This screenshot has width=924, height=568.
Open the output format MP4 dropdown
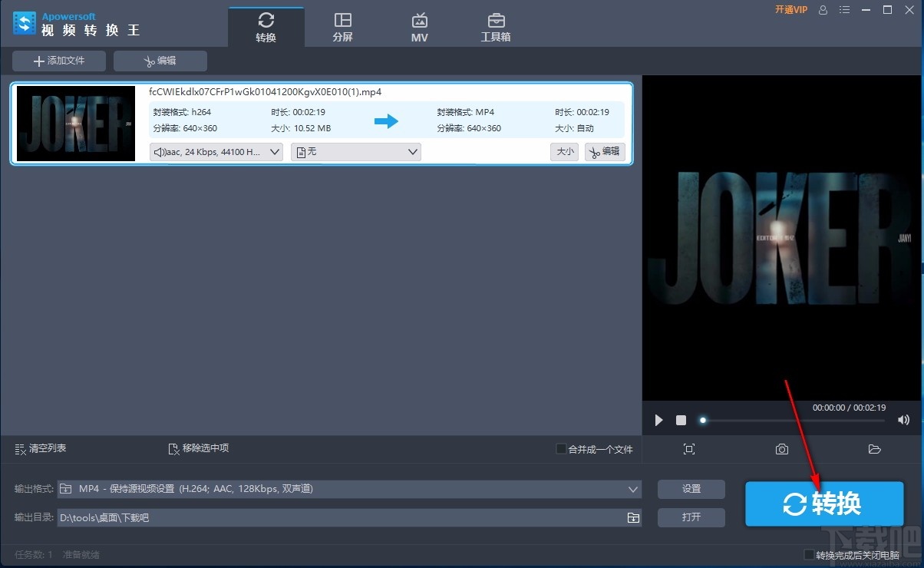349,489
